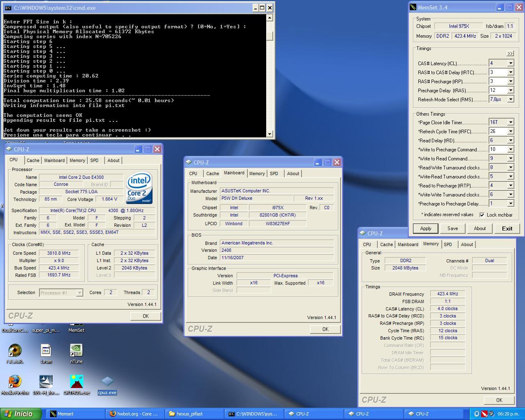Open the super_pi_m... desktop icon
Screen dimensions: 525x420
46,330
